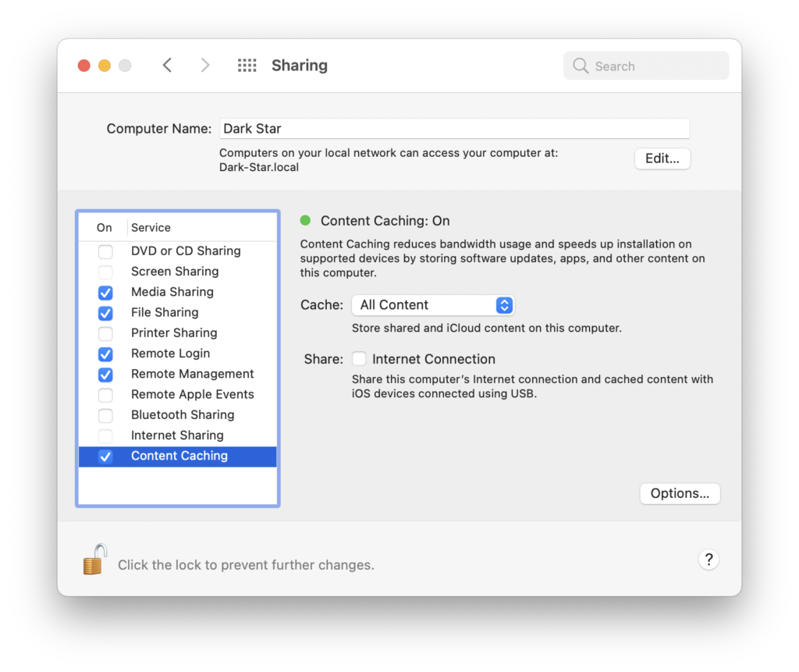
Task: Focus the Search field
Action: pyautogui.click(x=646, y=66)
